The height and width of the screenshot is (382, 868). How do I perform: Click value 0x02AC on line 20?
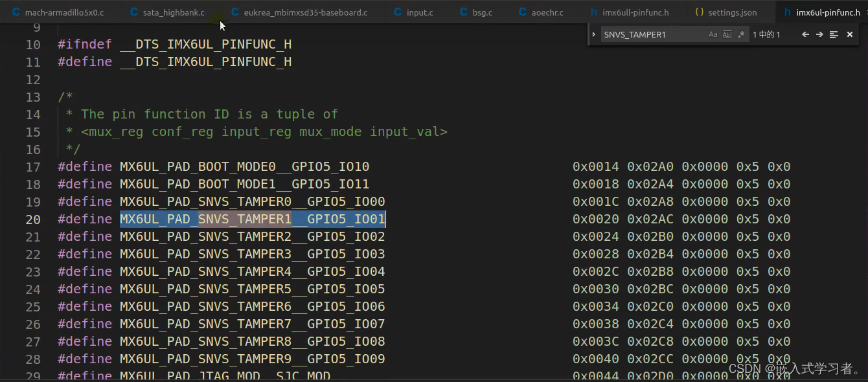[x=650, y=219]
